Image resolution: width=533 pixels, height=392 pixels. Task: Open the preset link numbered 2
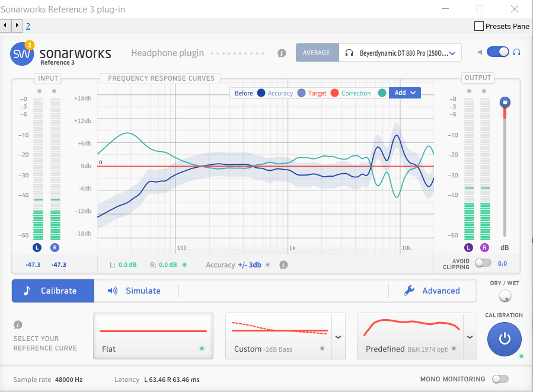28,26
